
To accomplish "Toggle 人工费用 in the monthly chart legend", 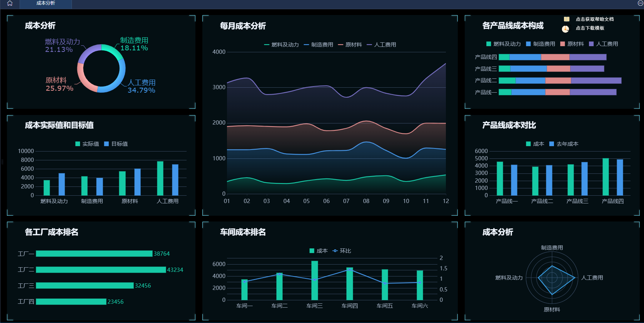I will (x=381, y=45).
